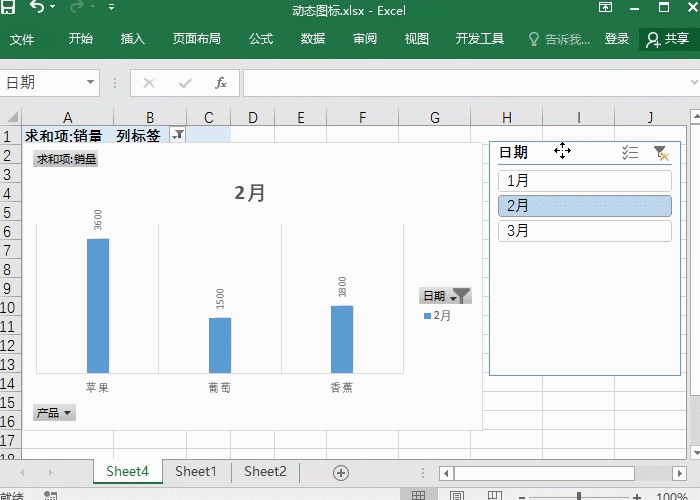Open the 页面布局 ribbon tab

[x=197, y=39]
